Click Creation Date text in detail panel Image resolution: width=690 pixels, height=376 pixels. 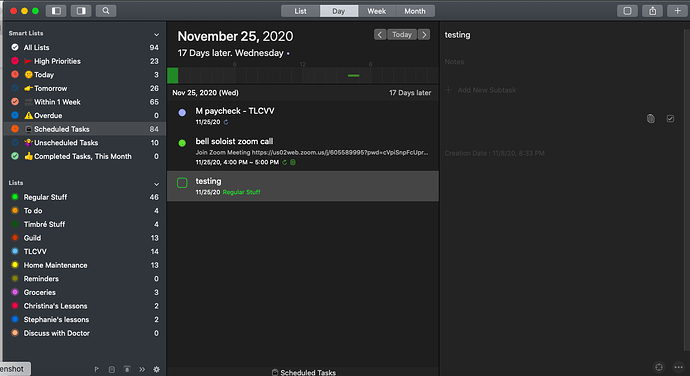click(495, 153)
